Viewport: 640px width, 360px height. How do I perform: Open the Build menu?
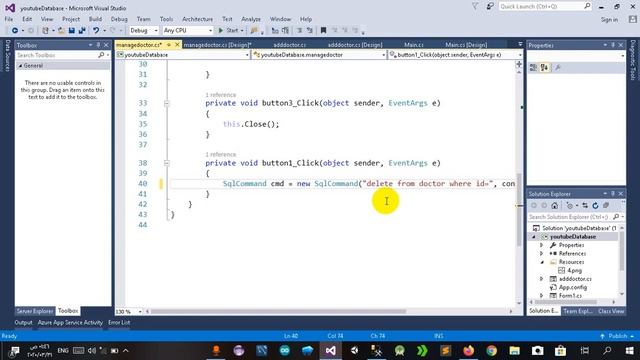(x=95, y=19)
